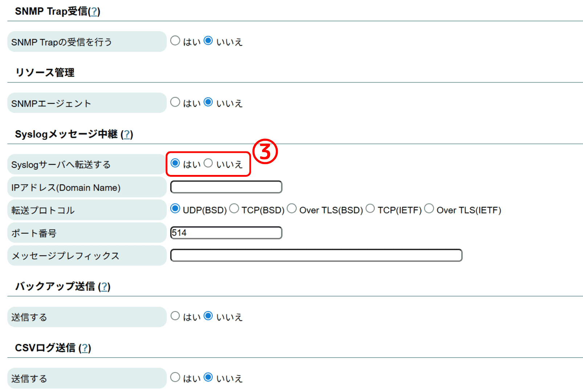Open the SNMP Trap受信 help link
Viewport: 583px width, 392px height.
pyautogui.click(x=94, y=12)
